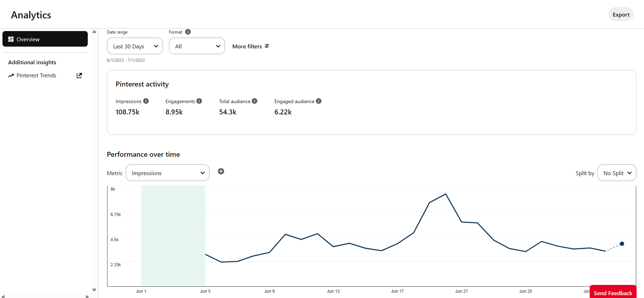The image size is (644, 298).
Task: Expand the Impressions metric dropdown
Action: click(x=167, y=173)
